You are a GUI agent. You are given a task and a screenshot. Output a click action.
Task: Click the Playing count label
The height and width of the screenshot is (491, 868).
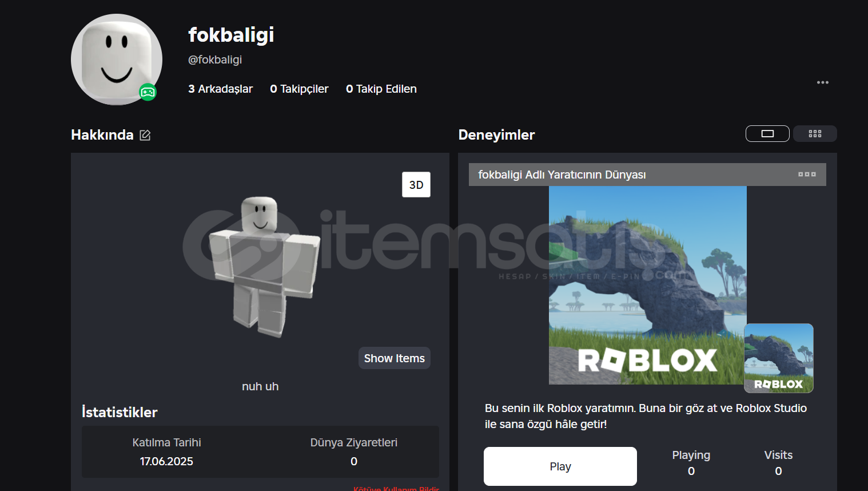691,455
